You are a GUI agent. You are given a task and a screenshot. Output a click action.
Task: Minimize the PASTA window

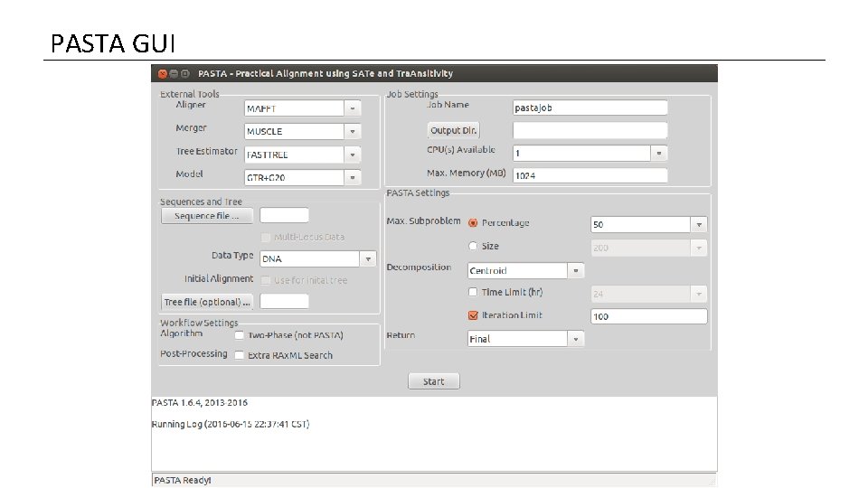174,73
